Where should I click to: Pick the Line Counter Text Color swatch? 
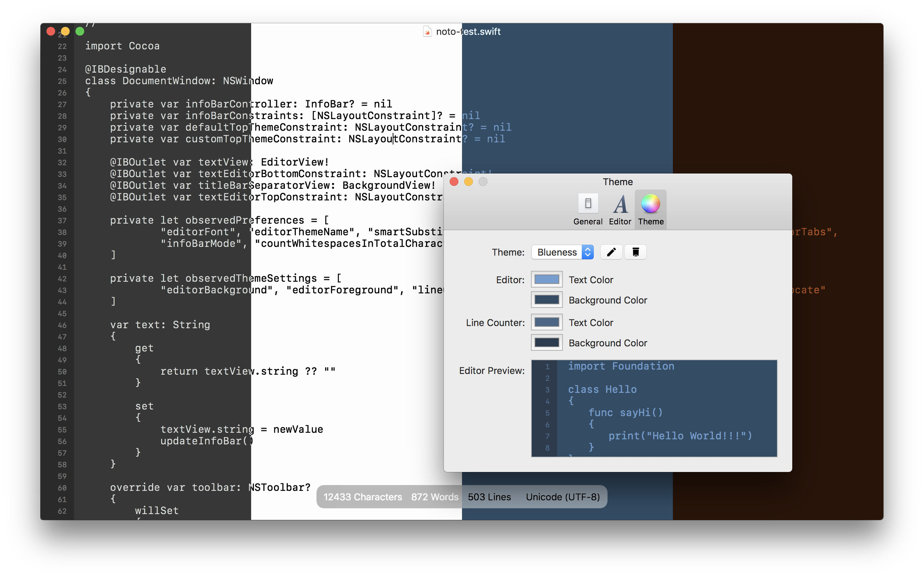pyautogui.click(x=547, y=322)
